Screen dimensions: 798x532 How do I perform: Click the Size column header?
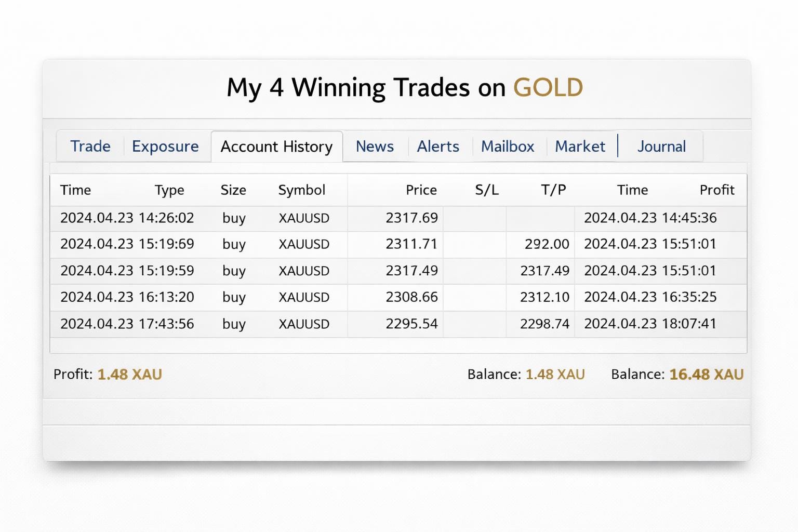point(233,190)
